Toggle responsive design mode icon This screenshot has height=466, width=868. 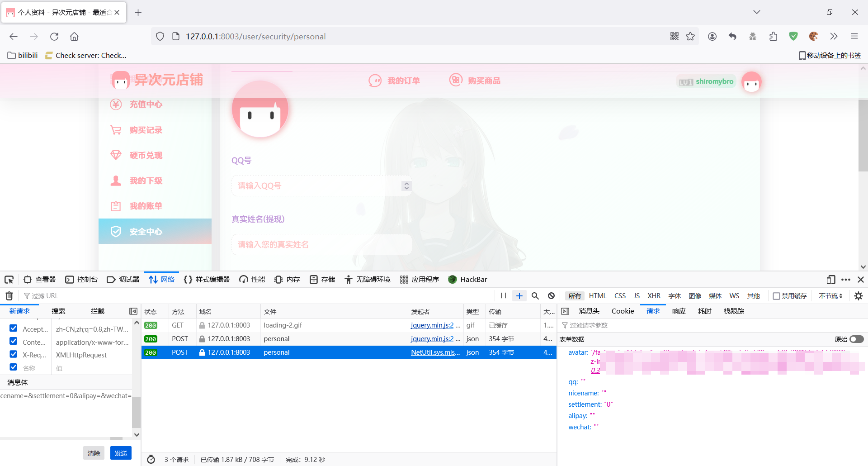(831, 279)
